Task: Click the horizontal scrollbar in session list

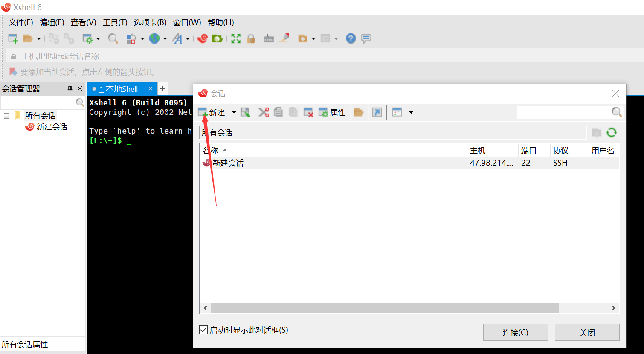Action: click(385, 308)
